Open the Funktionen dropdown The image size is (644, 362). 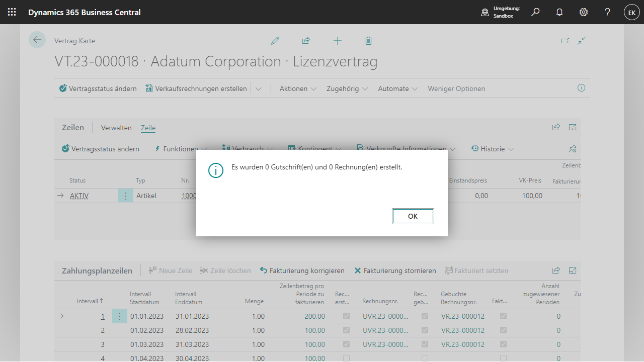pyautogui.click(x=181, y=149)
